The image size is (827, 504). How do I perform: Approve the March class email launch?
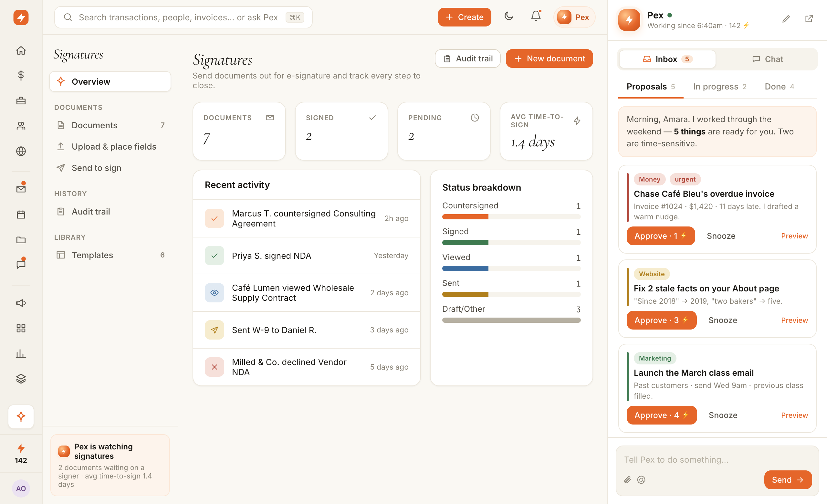(x=662, y=415)
